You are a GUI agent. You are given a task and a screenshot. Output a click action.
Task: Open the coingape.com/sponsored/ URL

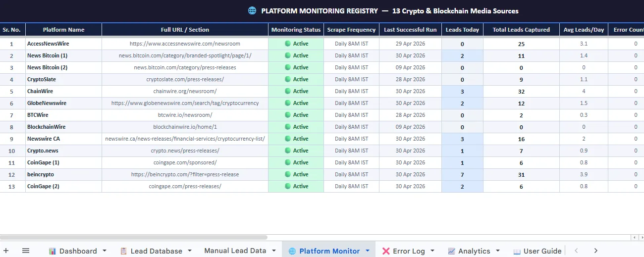185,162
